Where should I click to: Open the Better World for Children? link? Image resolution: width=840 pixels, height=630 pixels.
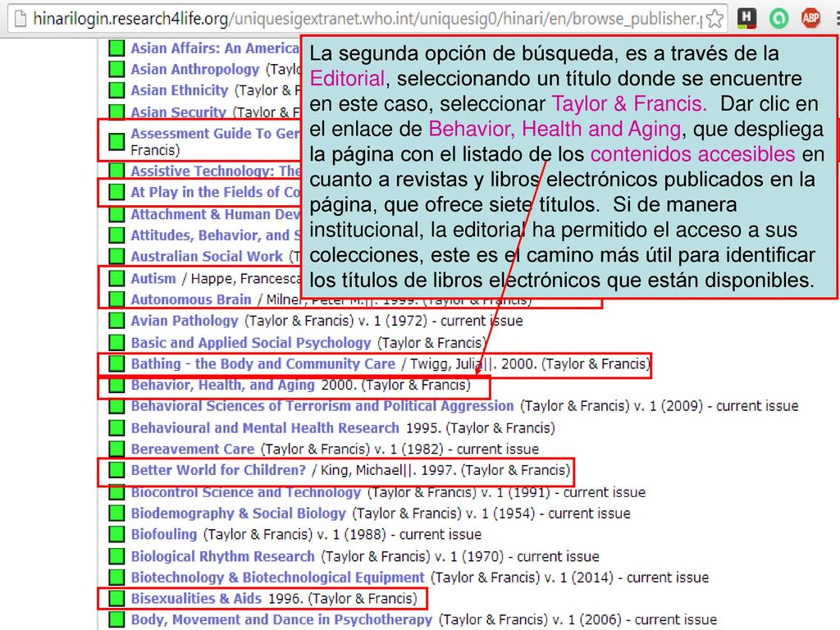[x=218, y=470]
